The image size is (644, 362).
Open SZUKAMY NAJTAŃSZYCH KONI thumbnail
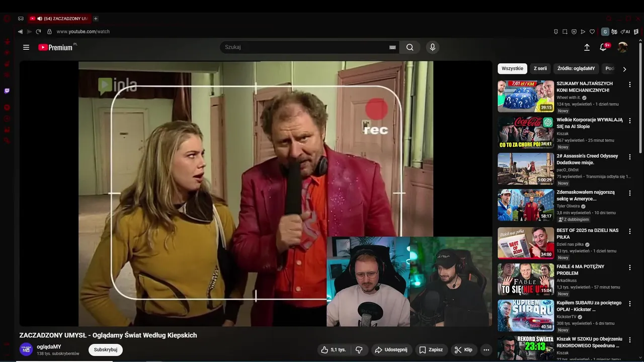point(526,96)
